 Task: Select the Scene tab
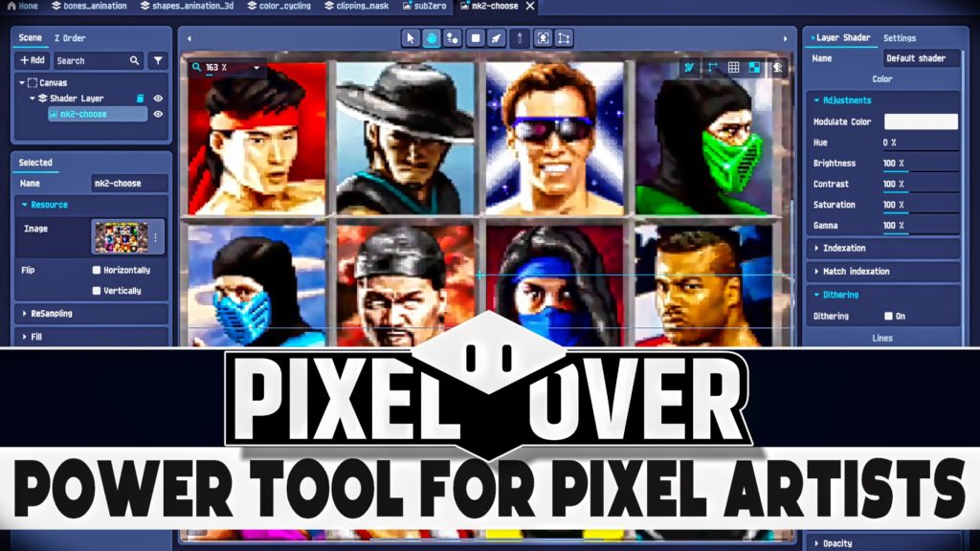(30, 38)
